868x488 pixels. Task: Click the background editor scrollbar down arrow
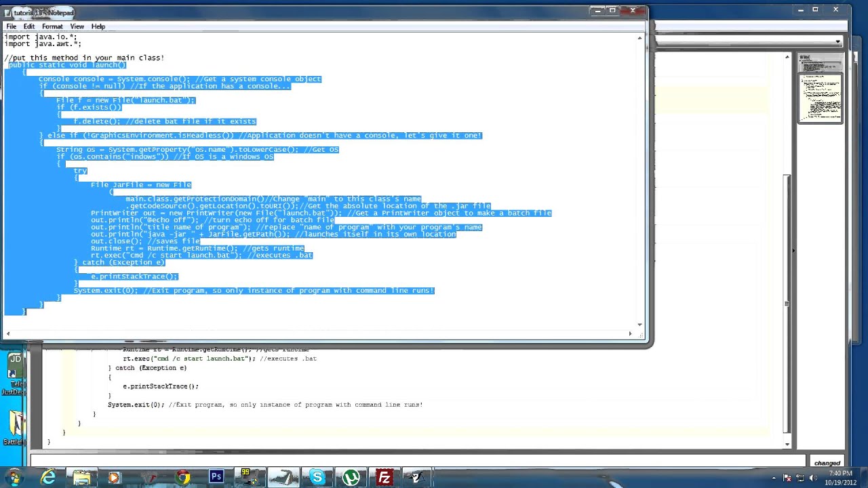[x=787, y=445]
